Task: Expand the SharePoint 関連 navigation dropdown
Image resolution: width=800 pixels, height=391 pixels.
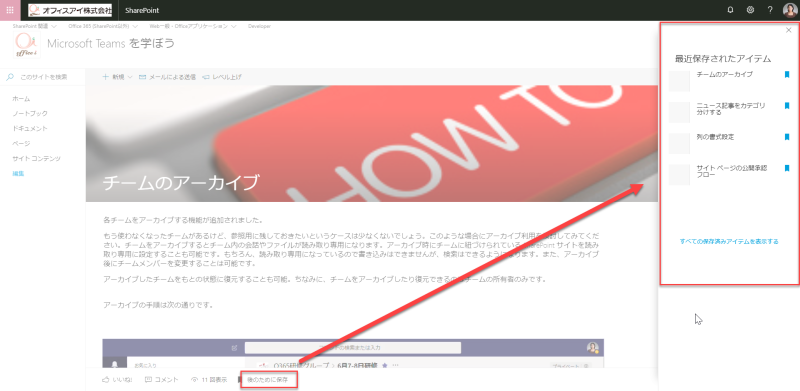Action: coord(54,26)
